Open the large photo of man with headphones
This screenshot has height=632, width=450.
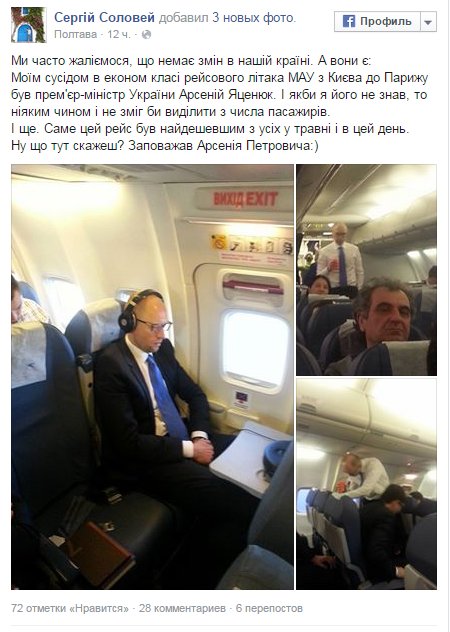coord(152,377)
